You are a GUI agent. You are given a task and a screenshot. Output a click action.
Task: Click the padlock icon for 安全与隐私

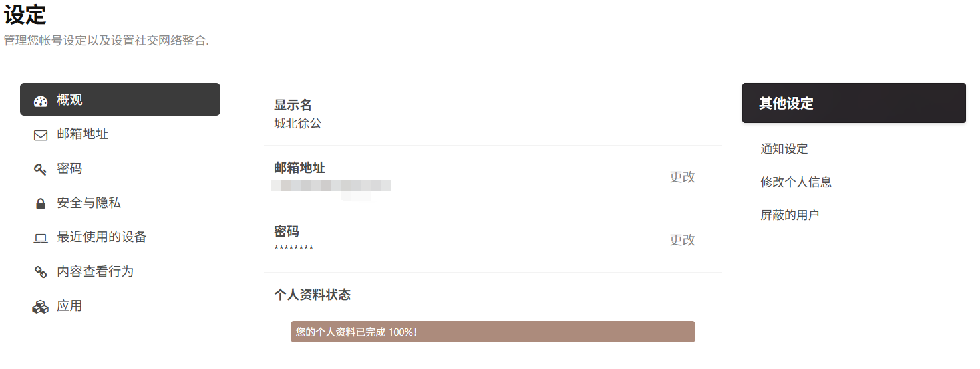click(41, 203)
